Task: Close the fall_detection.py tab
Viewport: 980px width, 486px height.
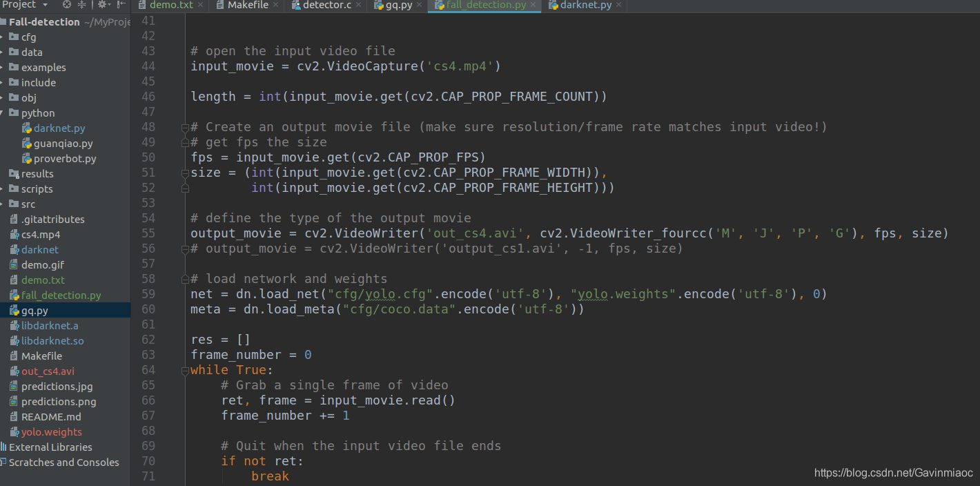Action: 533,5
